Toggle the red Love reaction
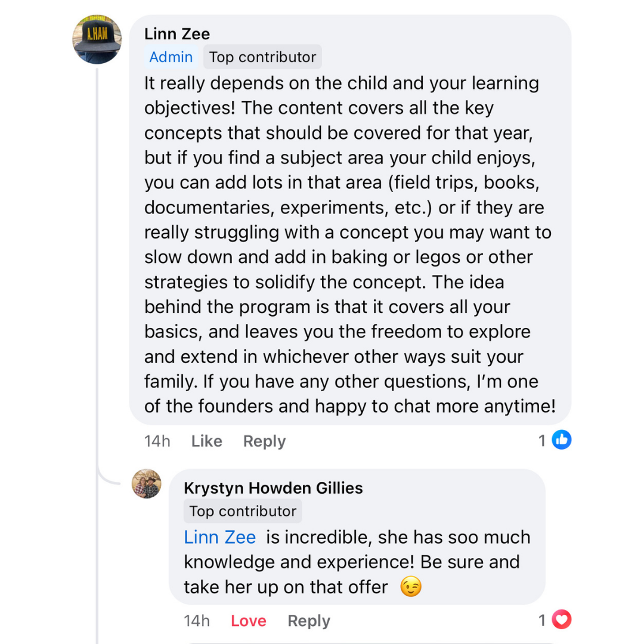This screenshot has height=644, width=644. coord(248,621)
